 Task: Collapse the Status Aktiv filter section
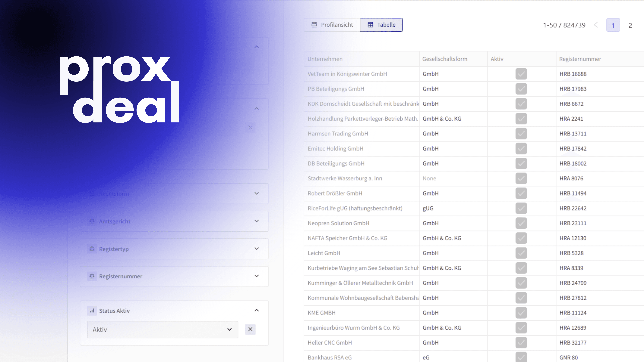[257, 310]
